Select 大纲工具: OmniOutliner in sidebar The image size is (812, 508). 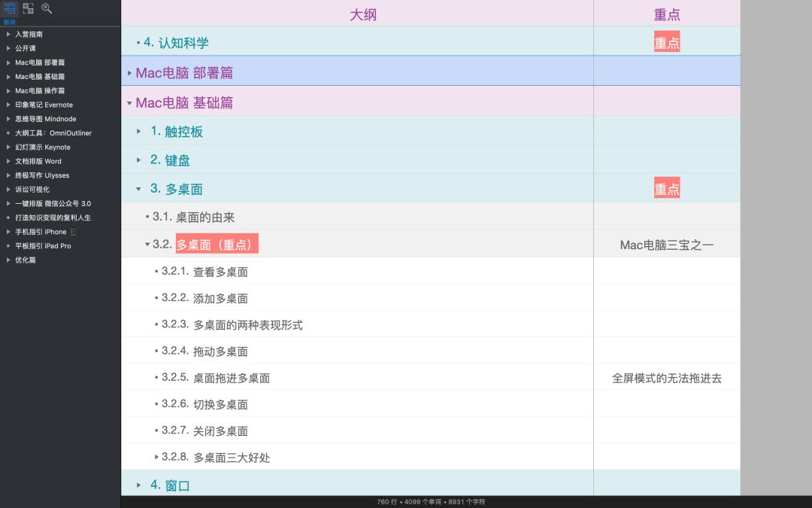pos(53,133)
